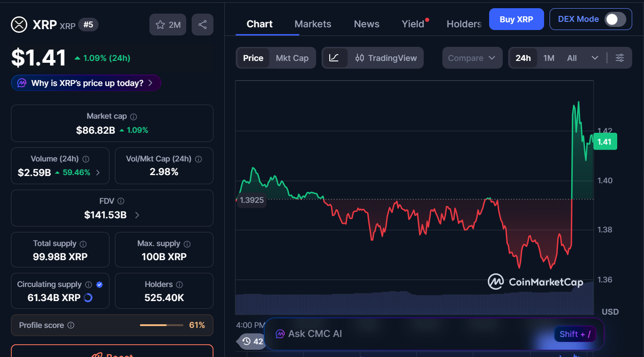Expand the timeframe chevron next to All

[x=595, y=58]
